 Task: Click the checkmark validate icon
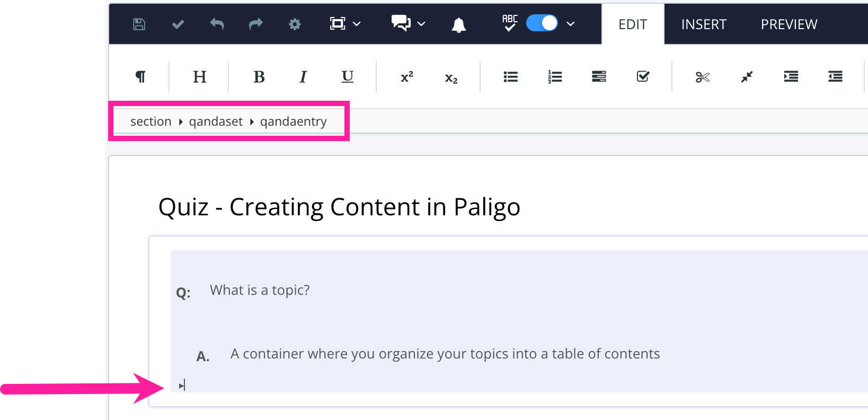pyautogui.click(x=178, y=24)
